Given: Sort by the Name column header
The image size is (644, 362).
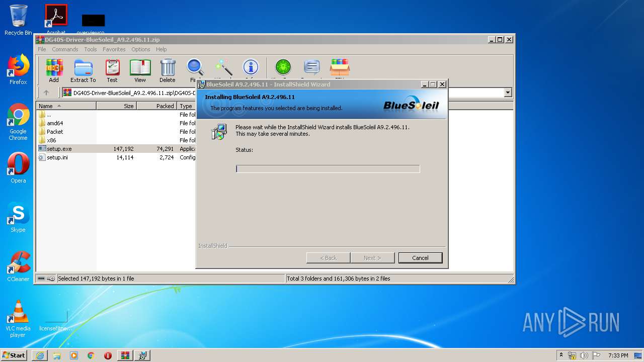Looking at the screenshot, I should (66, 106).
